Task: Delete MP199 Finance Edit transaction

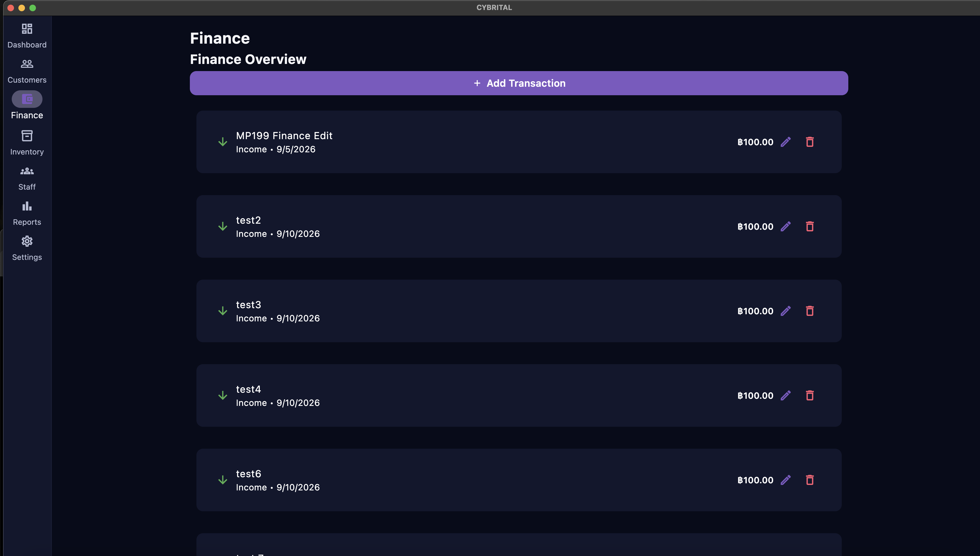Action: tap(810, 142)
